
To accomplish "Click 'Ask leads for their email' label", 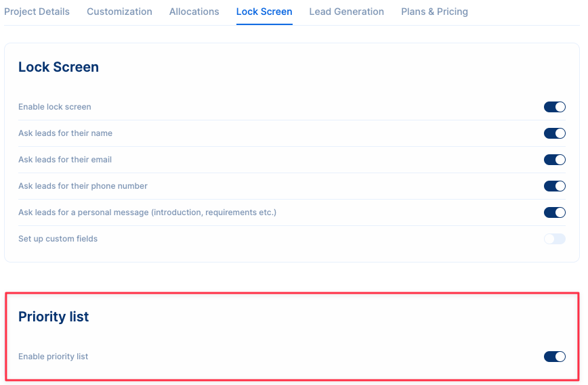I will pyautogui.click(x=65, y=160).
